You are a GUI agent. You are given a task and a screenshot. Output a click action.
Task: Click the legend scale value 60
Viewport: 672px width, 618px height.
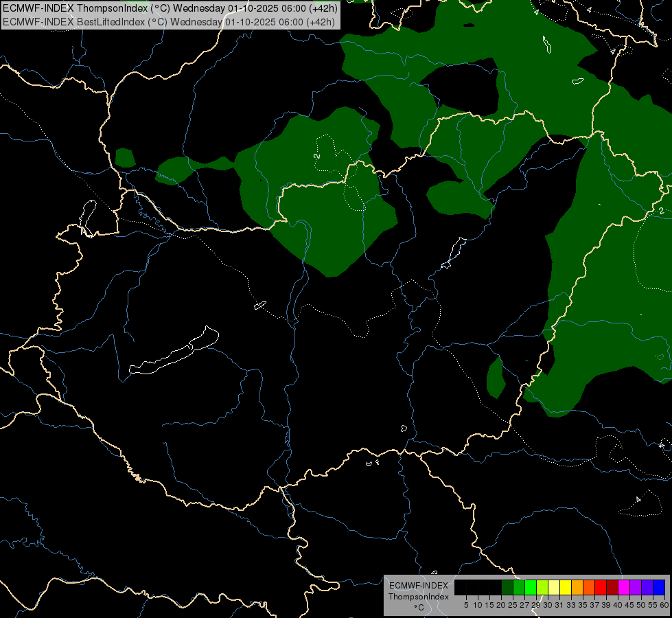[x=664, y=604]
